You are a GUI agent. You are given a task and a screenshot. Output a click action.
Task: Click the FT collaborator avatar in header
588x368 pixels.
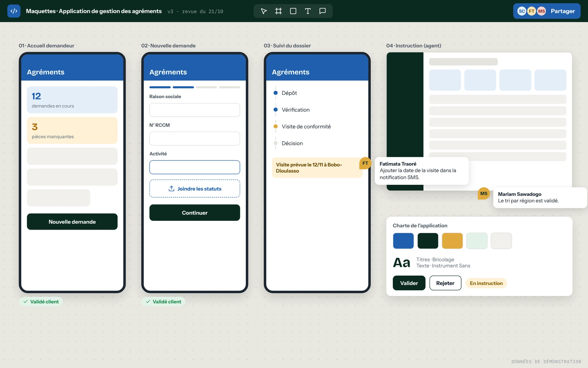coord(532,11)
